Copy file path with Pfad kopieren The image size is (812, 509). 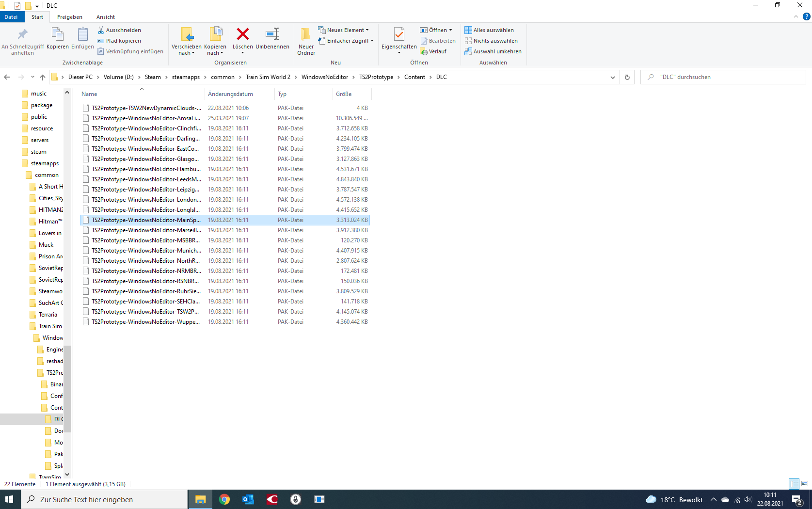119,41
